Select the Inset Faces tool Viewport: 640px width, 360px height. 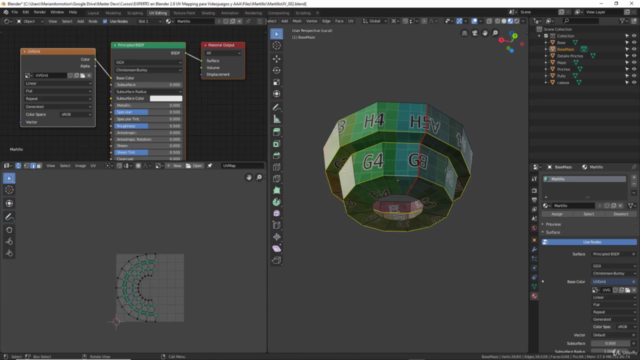click(x=276, y=144)
